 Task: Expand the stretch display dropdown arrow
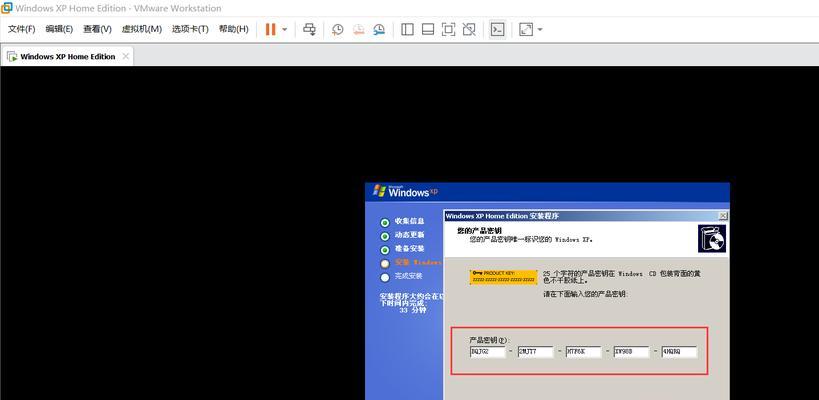[x=540, y=29]
